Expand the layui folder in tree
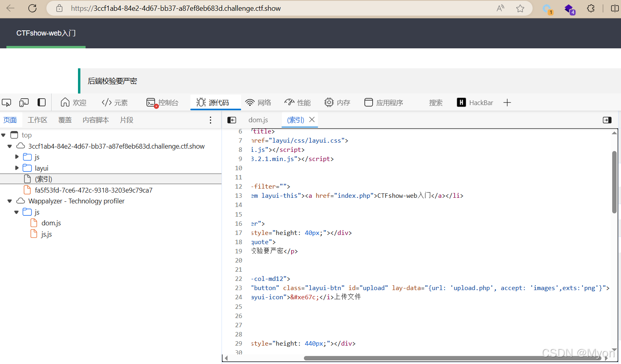The width and height of the screenshot is (621, 364). pyautogui.click(x=17, y=168)
